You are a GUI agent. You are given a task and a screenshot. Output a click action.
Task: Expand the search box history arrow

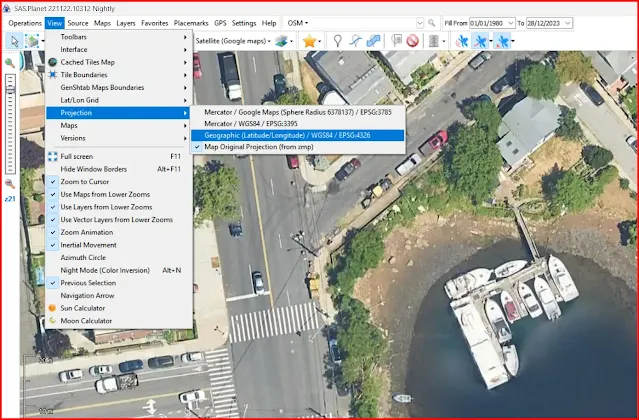(420, 23)
